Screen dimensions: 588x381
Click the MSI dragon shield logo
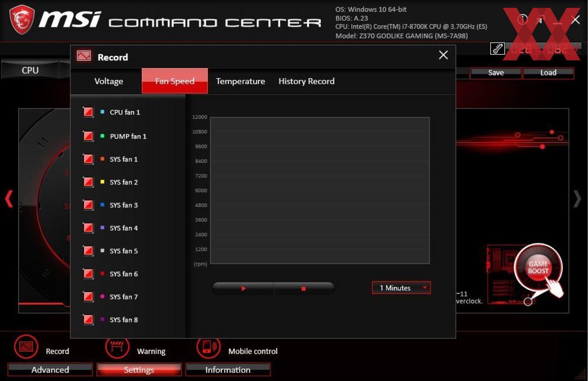tap(22, 19)
